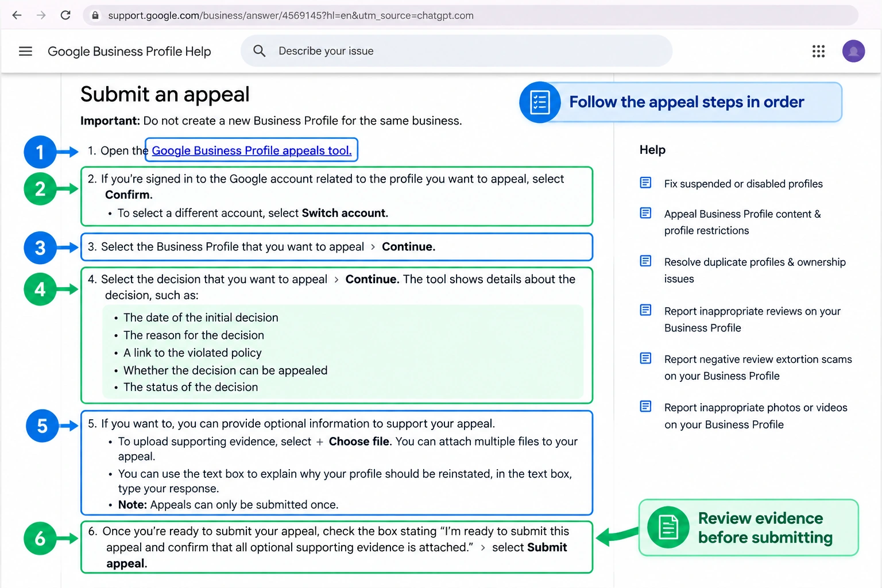The image size is (882, 588).
Task: Click the 'Important: Do not create a new Business Profile' line
Action: [271, 121]
